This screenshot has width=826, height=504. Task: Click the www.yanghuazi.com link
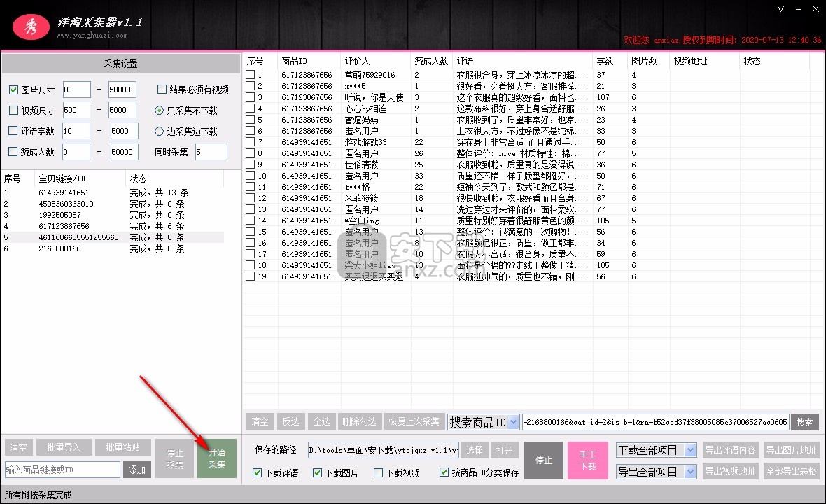point(92,36)
